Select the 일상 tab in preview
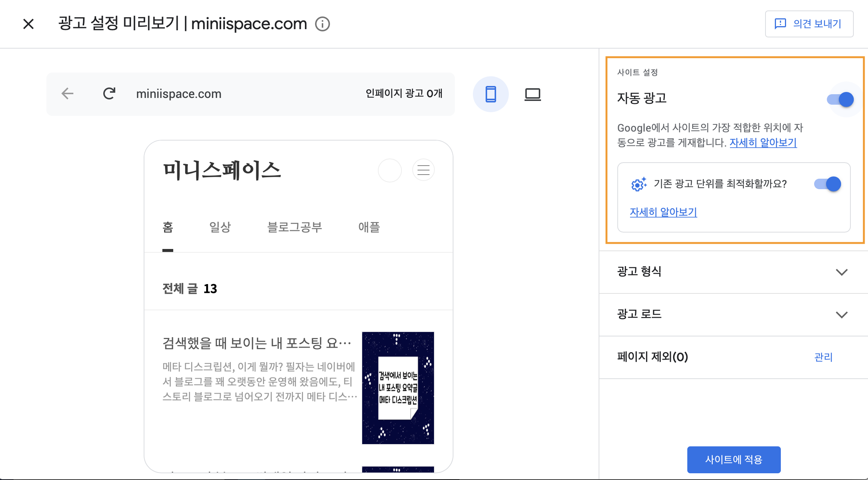868x480 pixels. pyautogui.click(x=220, y=227)
